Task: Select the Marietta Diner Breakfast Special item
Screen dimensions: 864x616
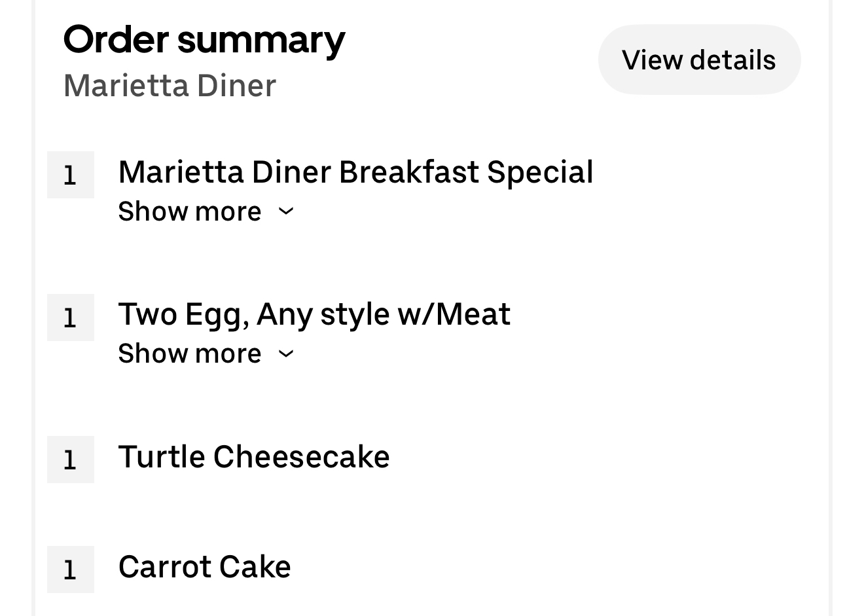Action: tap(355, 172)
